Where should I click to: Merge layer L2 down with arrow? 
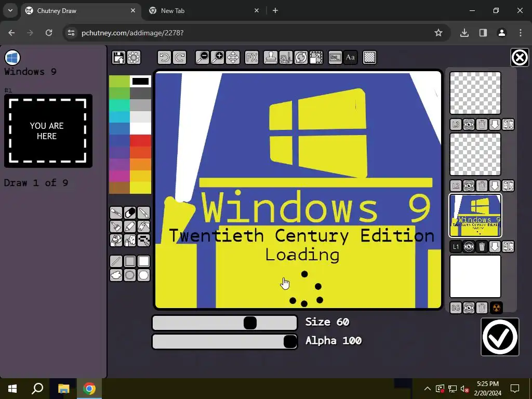495,185
